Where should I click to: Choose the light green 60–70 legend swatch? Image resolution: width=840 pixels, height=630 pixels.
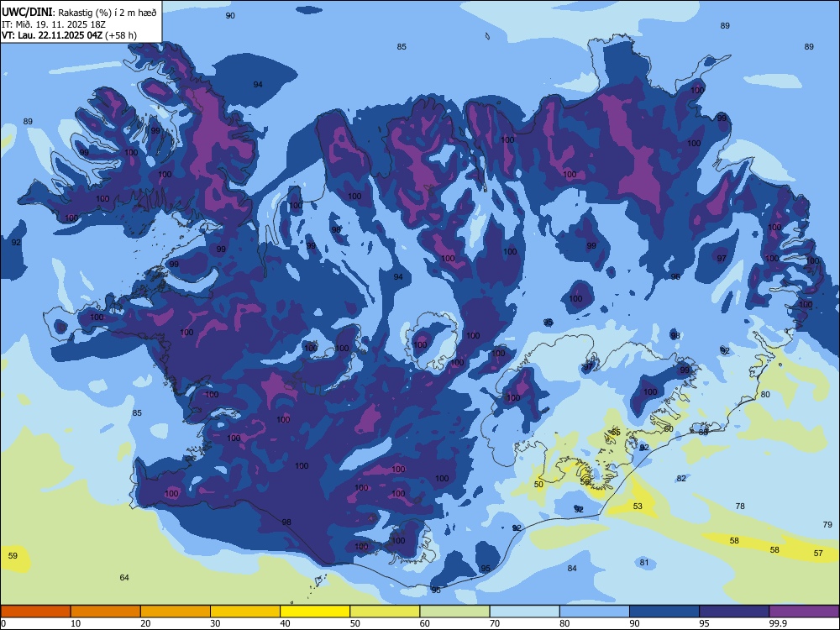[x=454, y=612]
